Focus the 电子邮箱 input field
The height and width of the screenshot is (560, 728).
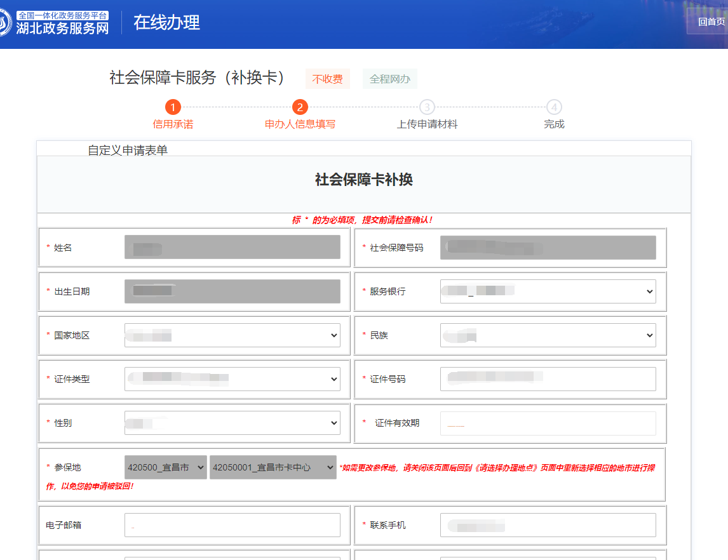(232, 525)
